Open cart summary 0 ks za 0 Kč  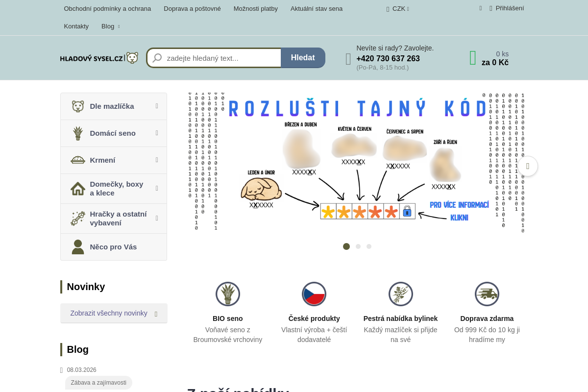click(495, 58)
